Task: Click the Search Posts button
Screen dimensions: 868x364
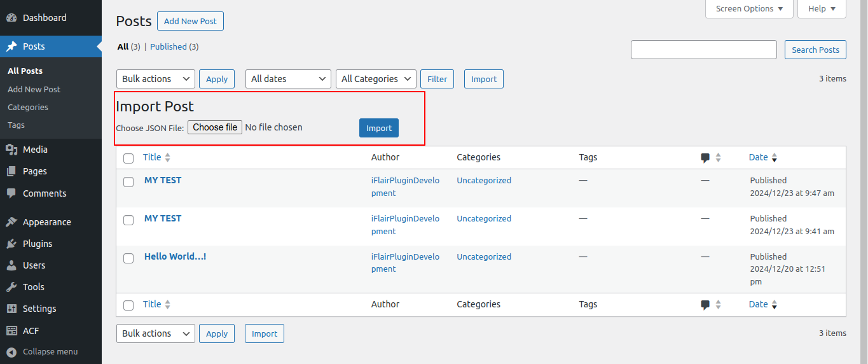Action: click(815, 50)
